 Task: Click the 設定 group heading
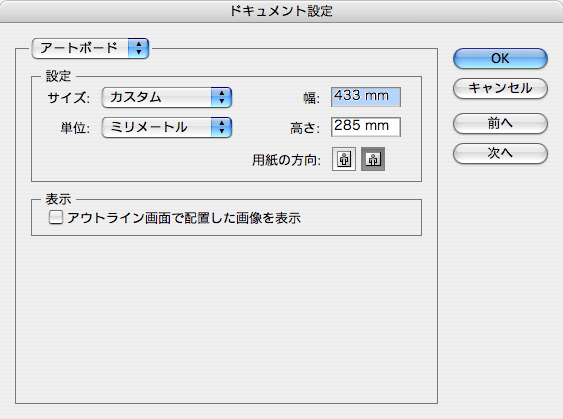click(x=58, y=76)
